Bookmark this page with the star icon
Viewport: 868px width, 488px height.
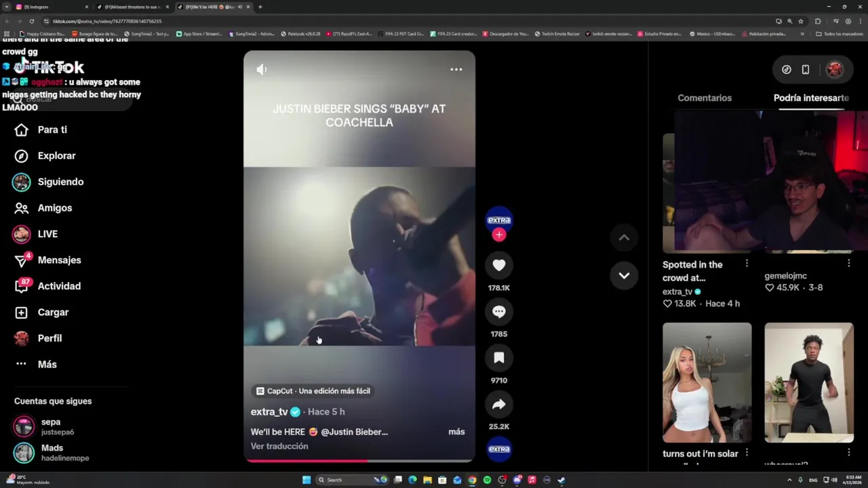(801, 21)
